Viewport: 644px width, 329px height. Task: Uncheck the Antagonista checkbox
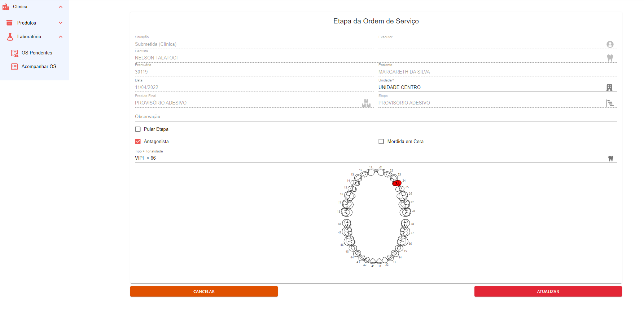click(x=138, y=142)
